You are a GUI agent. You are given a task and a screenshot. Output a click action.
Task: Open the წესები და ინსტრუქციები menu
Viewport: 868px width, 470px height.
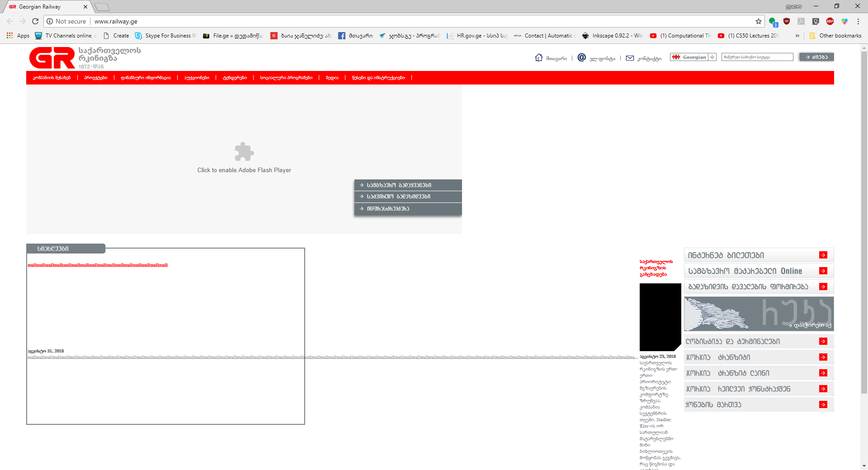[378, 78]
